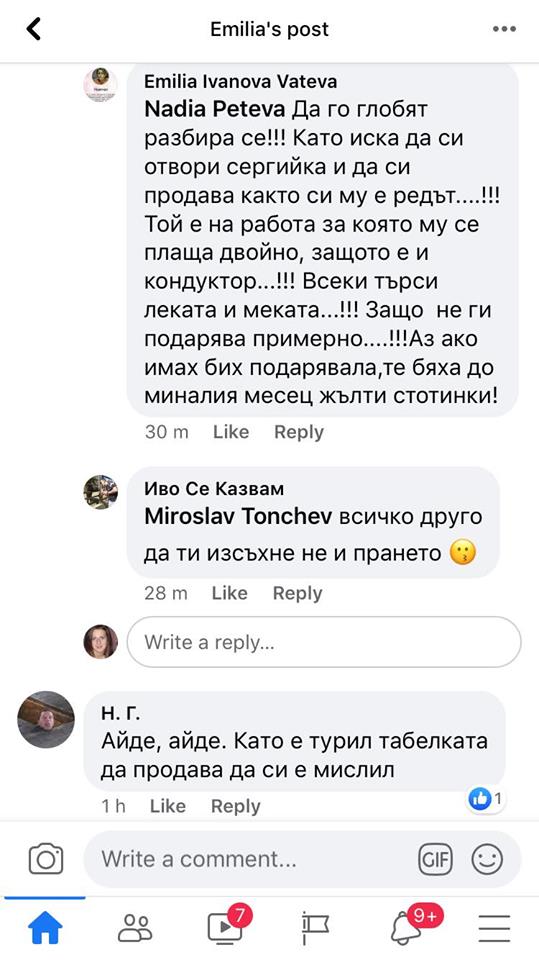Reply to Н. Г.'s comment

(236, 806)
